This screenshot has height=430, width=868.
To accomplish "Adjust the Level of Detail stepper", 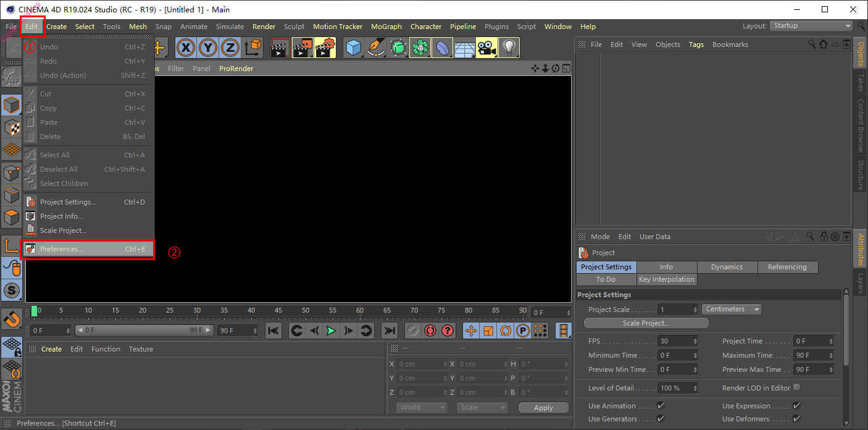I will click(x=695, y=388).
